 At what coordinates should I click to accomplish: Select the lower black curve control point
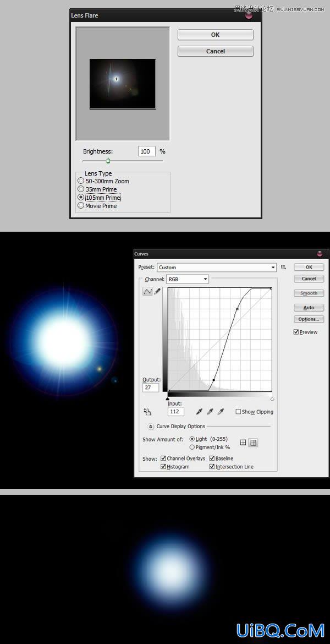tap(213, 380)
